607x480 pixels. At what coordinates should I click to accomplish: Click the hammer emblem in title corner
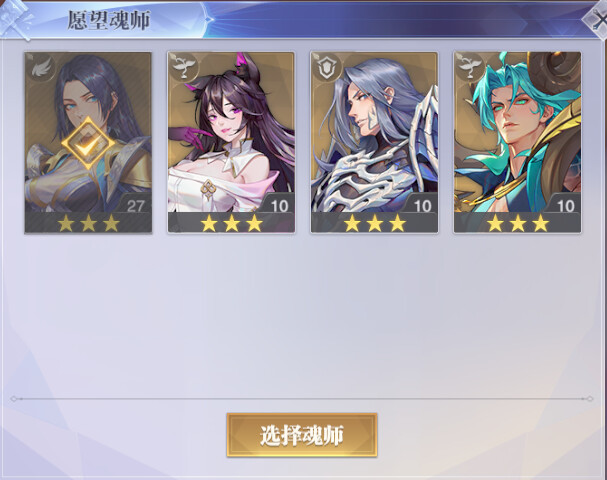(15, 19)
